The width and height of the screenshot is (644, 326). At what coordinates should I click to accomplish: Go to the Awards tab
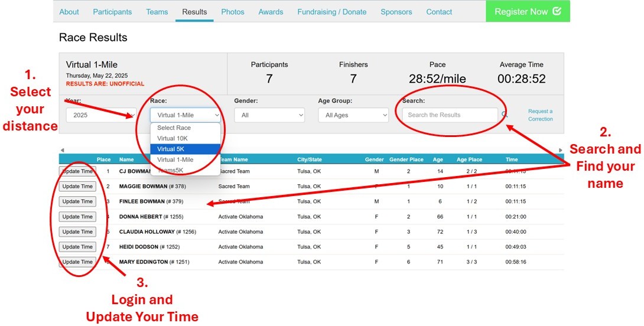point(271,12)
